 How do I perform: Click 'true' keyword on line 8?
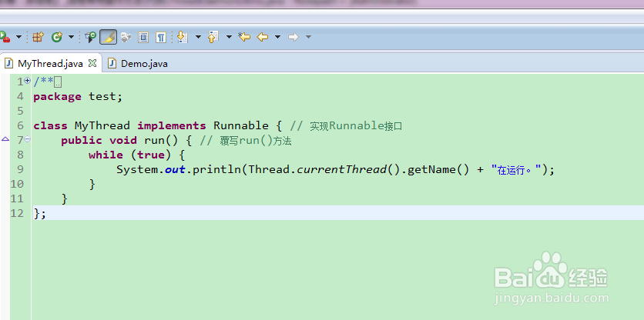click(x=151, y=155)
